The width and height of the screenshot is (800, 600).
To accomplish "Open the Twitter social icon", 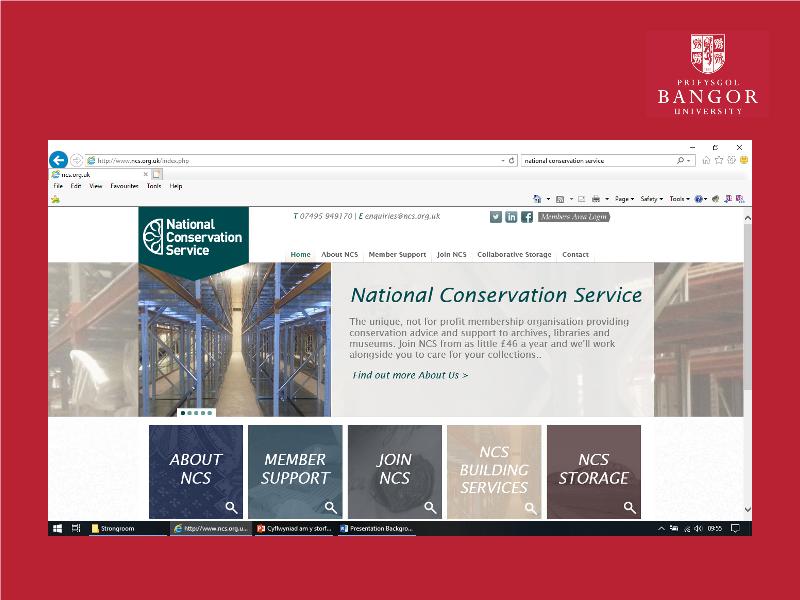I will 496,217.
